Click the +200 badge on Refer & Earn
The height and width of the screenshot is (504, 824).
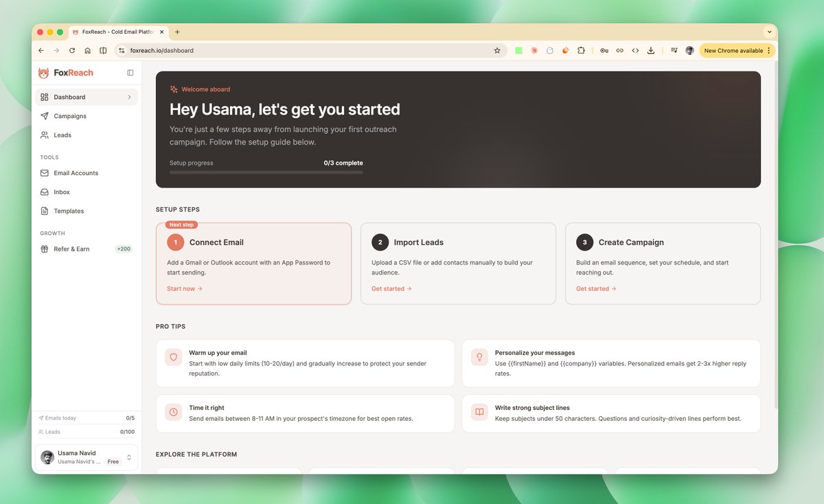tap(124, 249)
